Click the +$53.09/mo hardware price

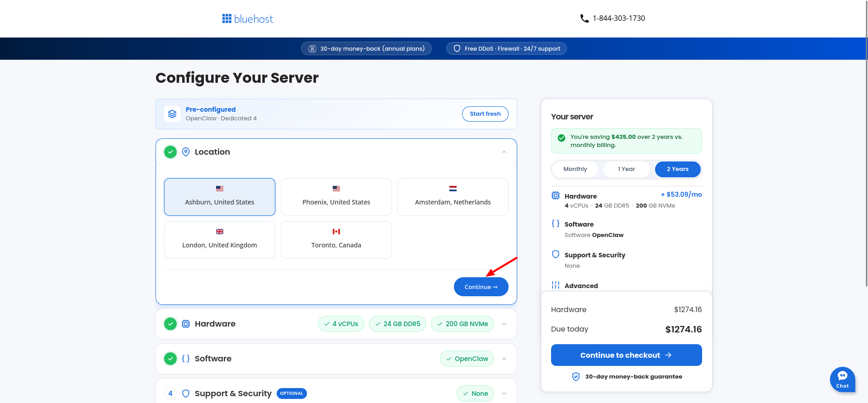point(681,194)
